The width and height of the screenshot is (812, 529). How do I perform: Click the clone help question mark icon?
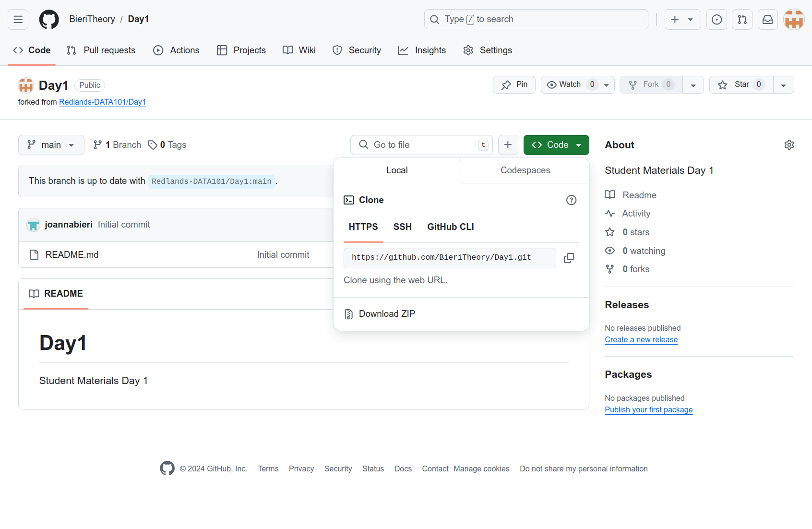coord(571,200)
